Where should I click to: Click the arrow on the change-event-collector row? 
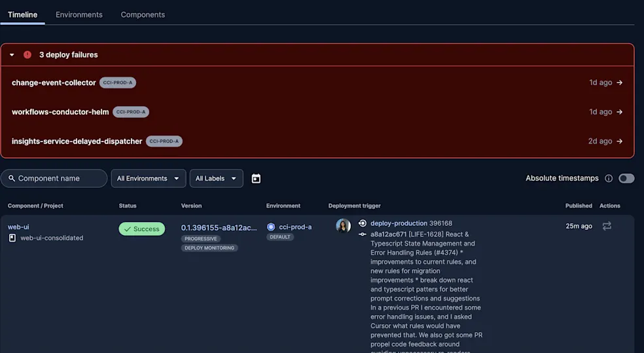(619, 83)
